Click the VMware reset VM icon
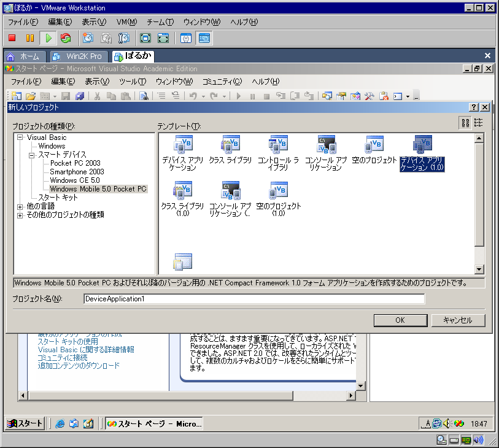 coord(66,38)
